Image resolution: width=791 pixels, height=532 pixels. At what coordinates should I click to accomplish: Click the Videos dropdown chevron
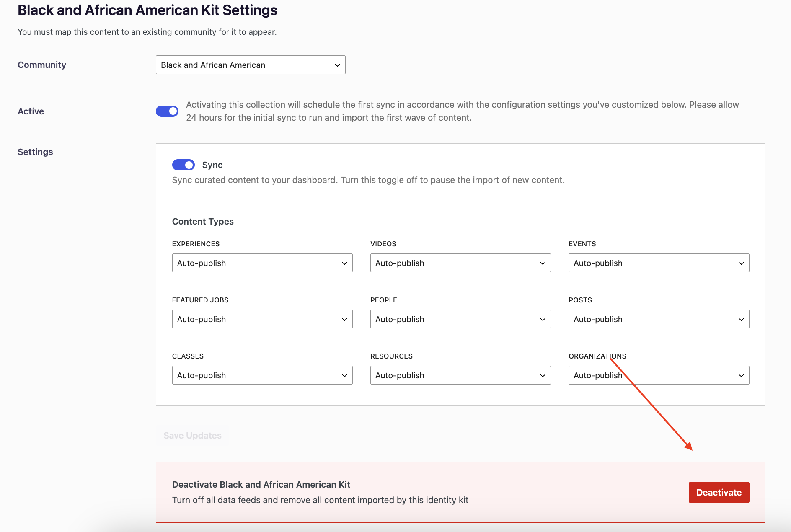coord(543,263)
